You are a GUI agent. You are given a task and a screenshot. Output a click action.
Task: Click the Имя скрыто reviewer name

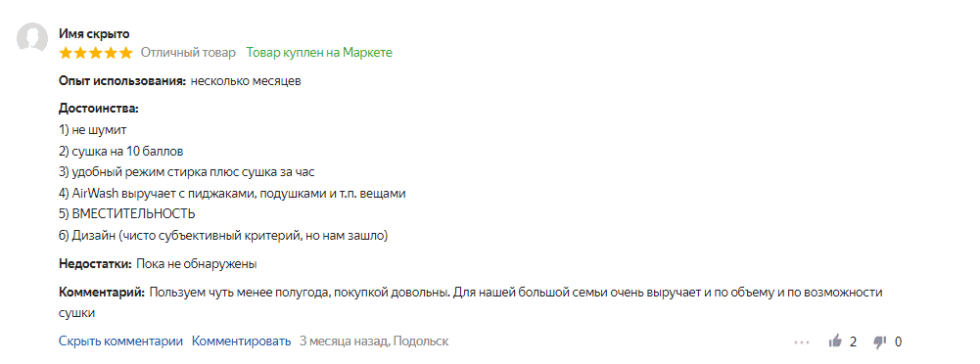94,33
